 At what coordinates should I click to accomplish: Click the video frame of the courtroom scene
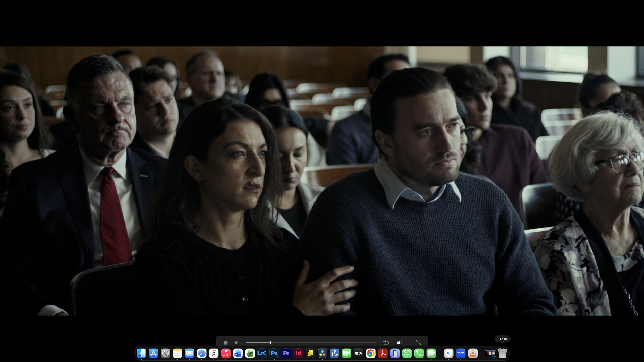[x=322, y=181]
